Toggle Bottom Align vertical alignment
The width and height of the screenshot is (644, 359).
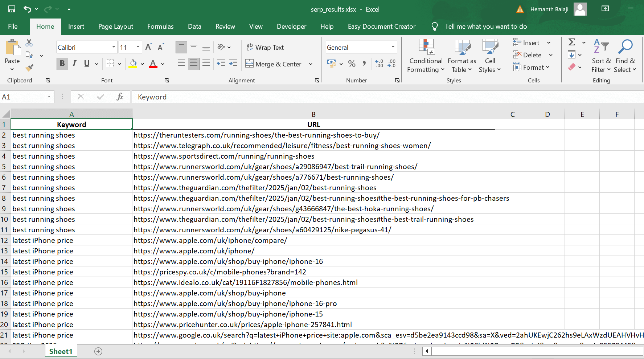[206, 47]
